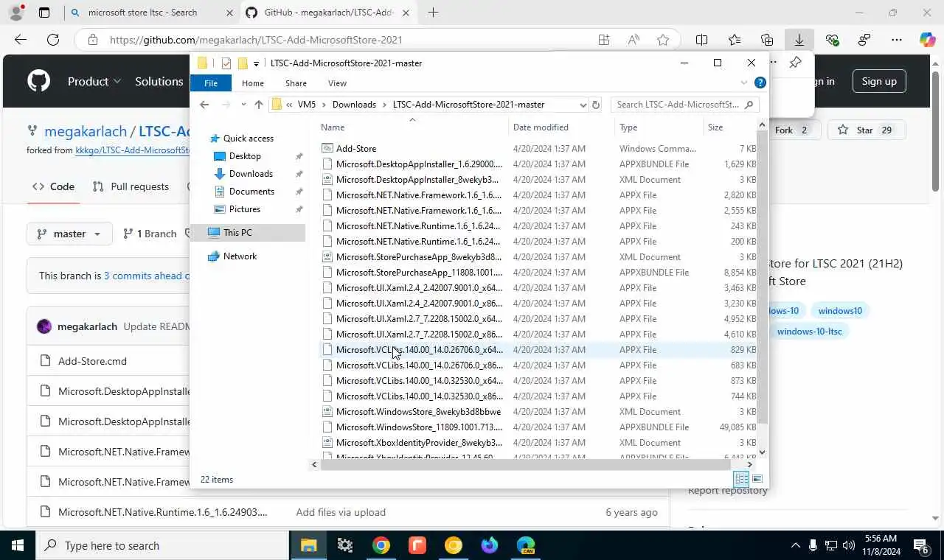
Task: Select Downloads in navigation pane
Action: click(x=251, y=174)
